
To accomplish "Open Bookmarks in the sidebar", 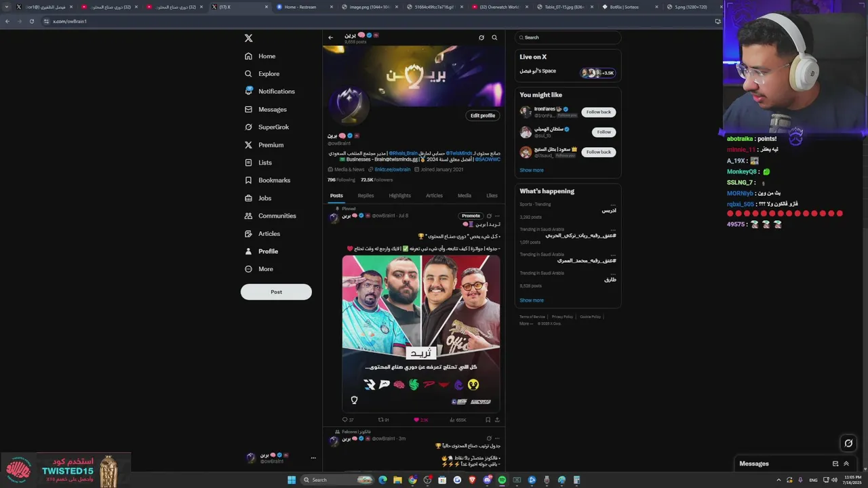I will 268,180.
